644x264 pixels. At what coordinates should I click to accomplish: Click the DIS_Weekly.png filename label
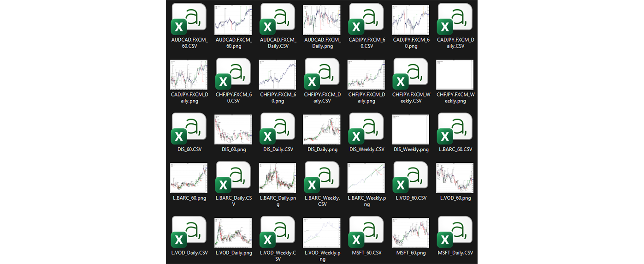coord(411,150)
